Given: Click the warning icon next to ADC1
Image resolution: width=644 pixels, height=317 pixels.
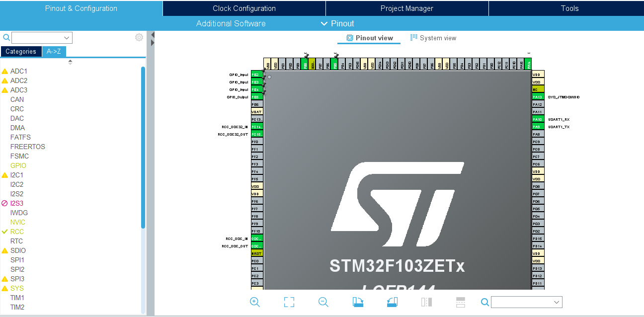Looking at the screenshot, I should (5, 71).
